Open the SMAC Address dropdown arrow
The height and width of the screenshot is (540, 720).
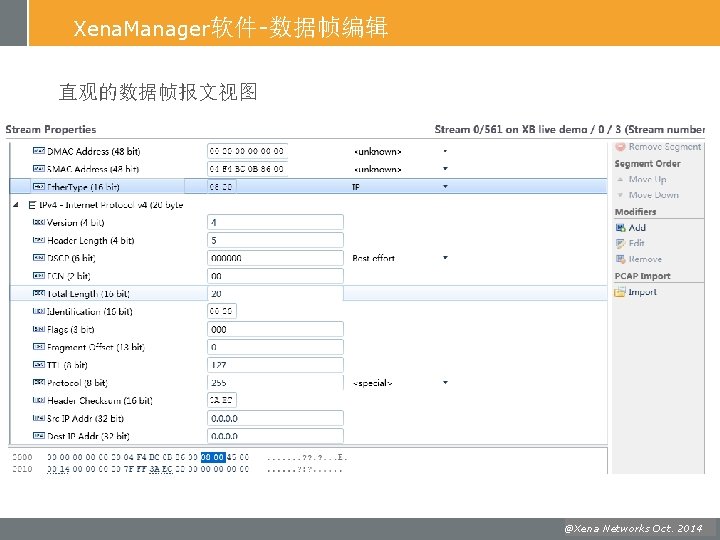point(445,169)
